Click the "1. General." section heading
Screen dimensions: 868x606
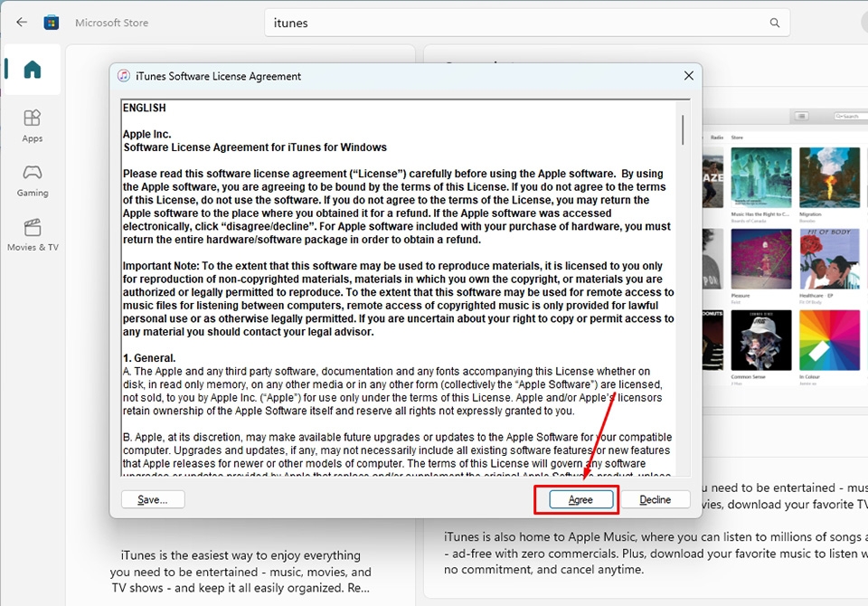point(149,358)
